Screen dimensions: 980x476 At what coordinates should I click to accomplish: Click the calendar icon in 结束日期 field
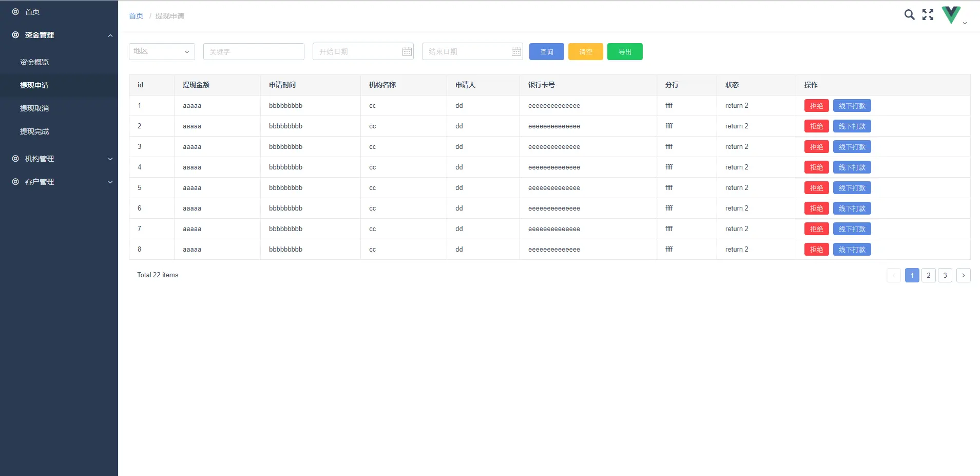[x=516, y=51]
